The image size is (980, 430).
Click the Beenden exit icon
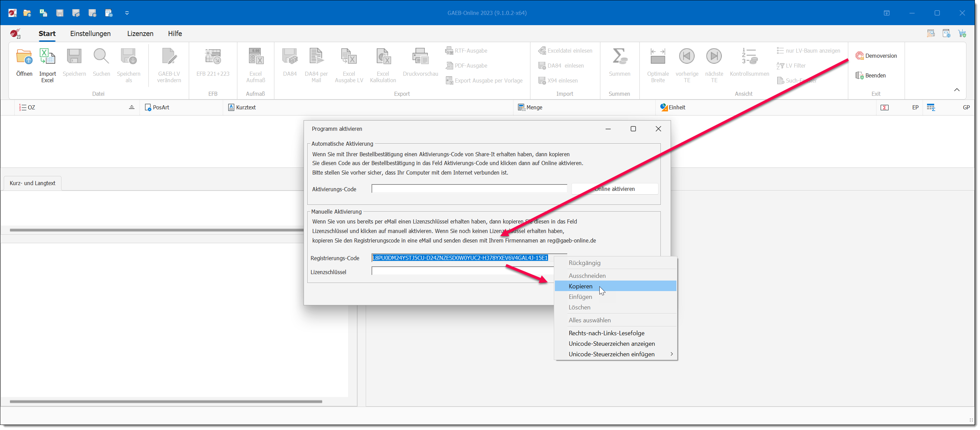click(859, 76)
